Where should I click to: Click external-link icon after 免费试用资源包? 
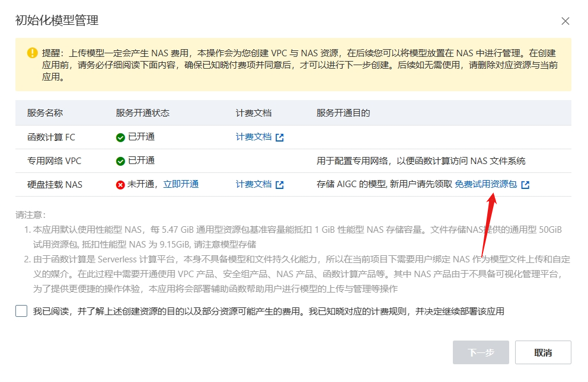[525, 185]
